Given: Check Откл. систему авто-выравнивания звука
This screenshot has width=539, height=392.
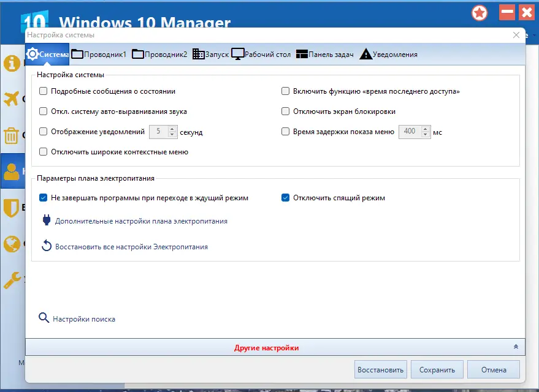Looking at the screenshot, I should pyautogui.click(x=44, y=111).
